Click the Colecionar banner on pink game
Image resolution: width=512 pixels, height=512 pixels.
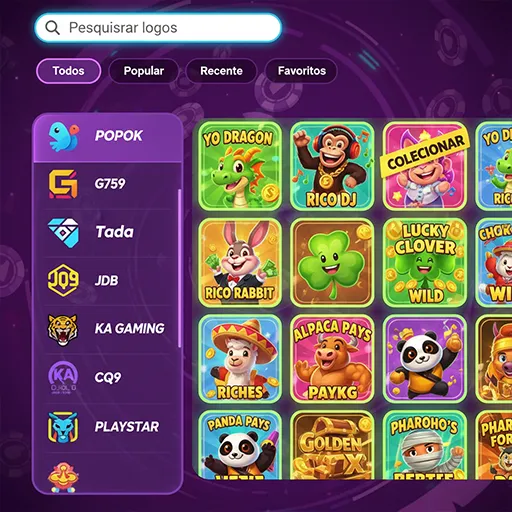click(x=425, y=152)
